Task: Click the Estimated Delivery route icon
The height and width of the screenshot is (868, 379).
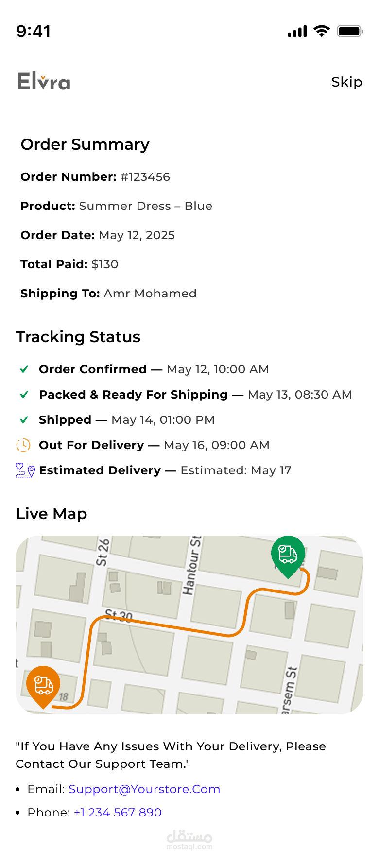Action: (25, 470)
